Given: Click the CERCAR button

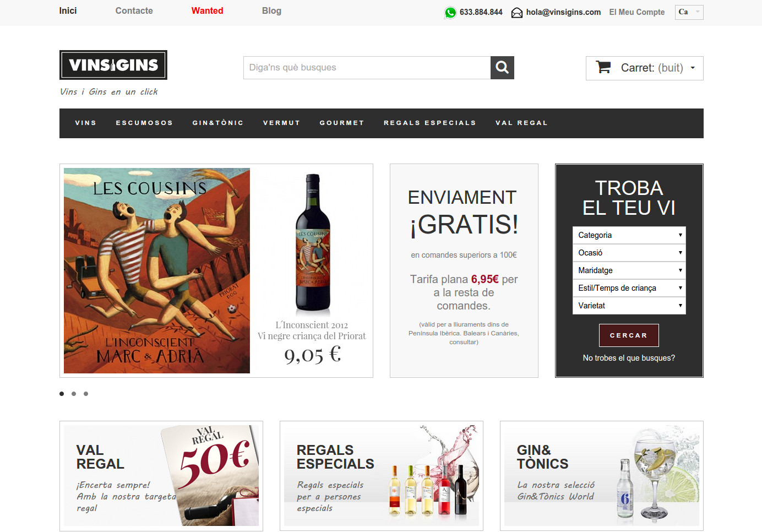Looking at the screenshot, I should point(629,335).
